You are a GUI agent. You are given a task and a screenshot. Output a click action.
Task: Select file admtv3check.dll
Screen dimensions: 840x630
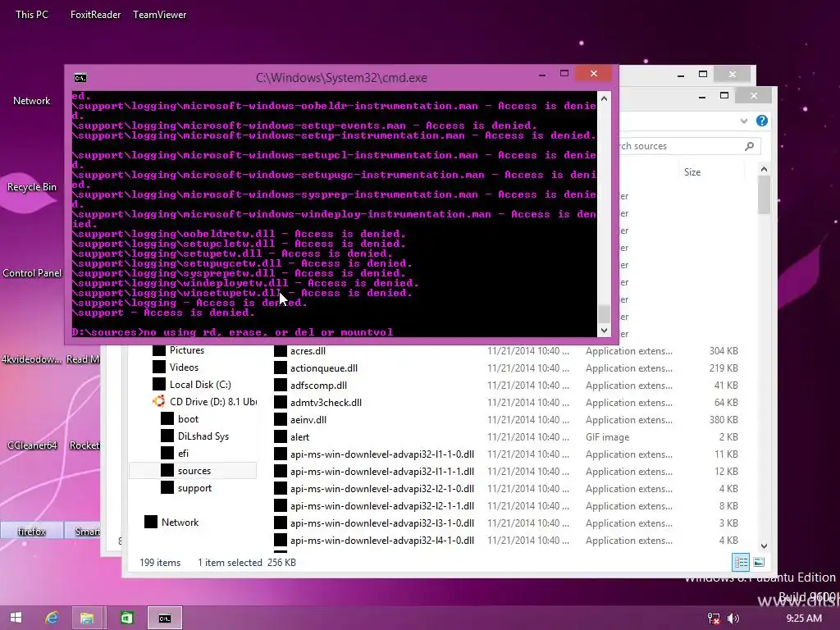point(326,402)
